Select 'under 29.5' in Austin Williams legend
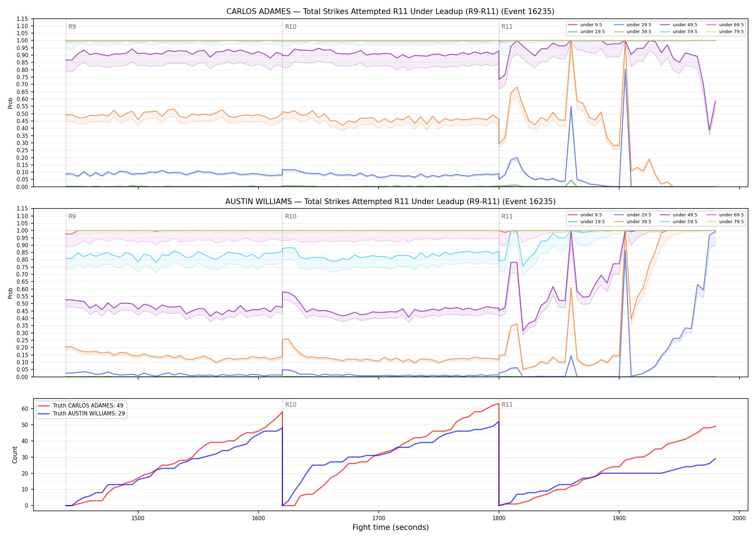This screenshot has width=756, height=540. click(x=633, y=215)
